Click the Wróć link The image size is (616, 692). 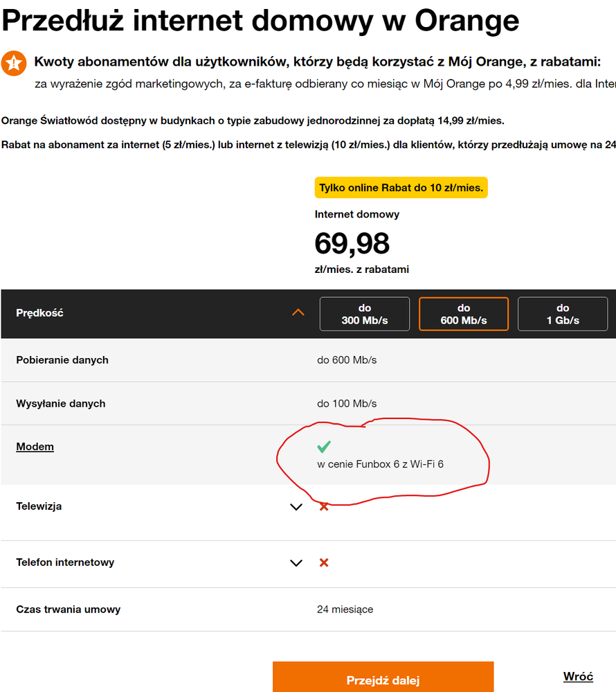pyautogui.click(x=578, y=677)
